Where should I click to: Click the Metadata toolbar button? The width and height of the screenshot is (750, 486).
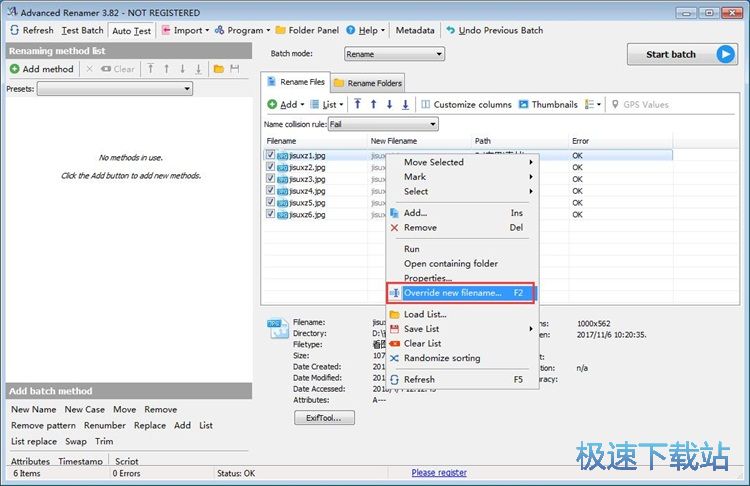click(x=414, y=30)
